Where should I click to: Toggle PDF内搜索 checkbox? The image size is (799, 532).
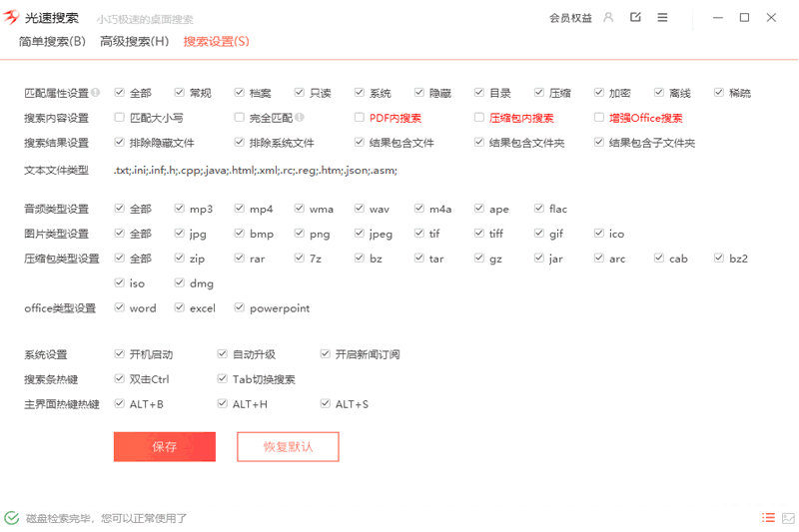pos(360,117)
